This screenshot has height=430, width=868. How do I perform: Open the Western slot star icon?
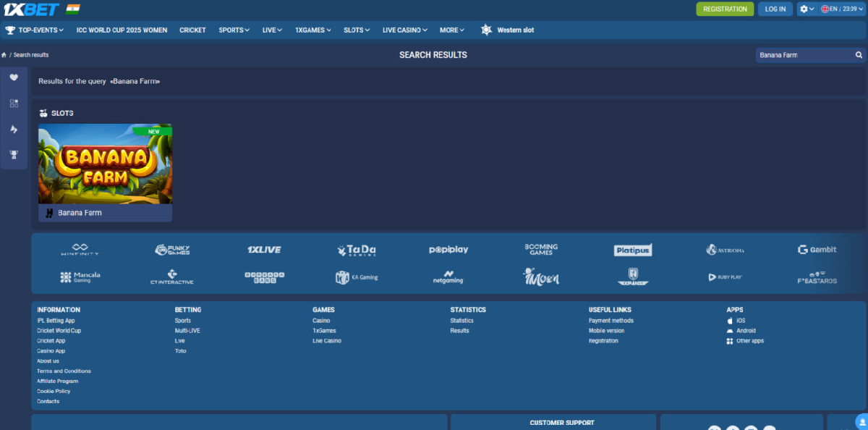[486, 30]
